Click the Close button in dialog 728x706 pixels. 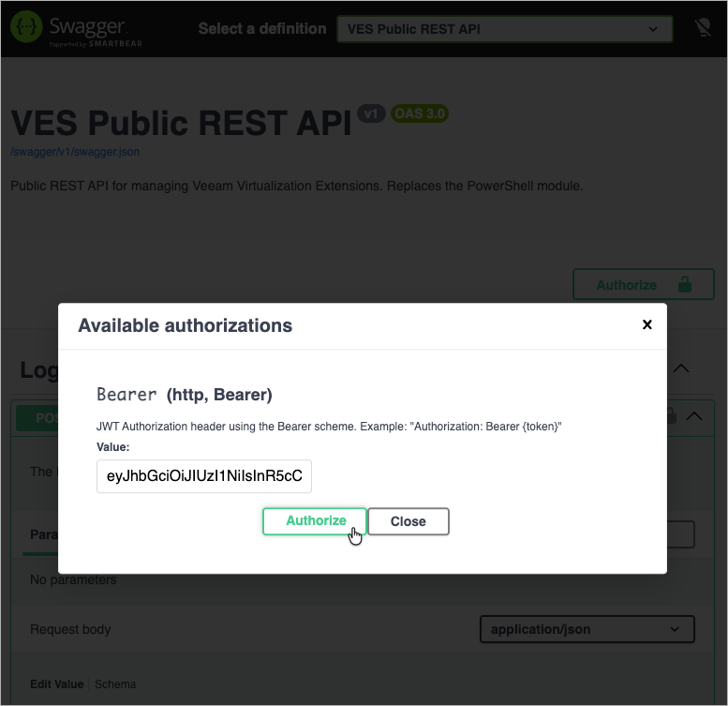click(409, 521)
